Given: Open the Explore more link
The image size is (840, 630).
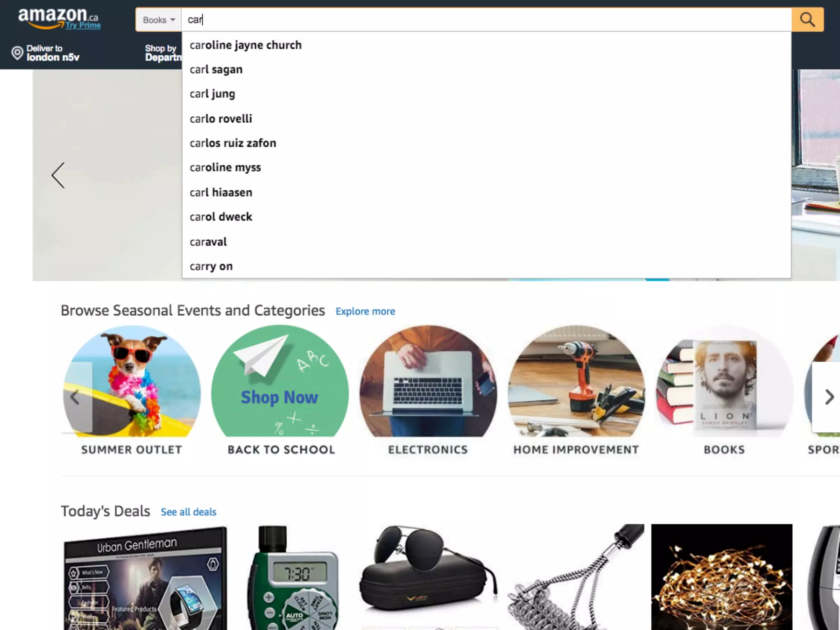Looking at the screenshot, I should point(365,311).
